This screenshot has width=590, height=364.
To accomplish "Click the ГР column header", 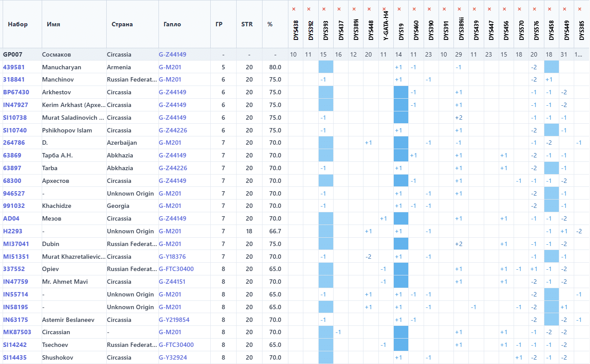I will (x=219, y=24).
